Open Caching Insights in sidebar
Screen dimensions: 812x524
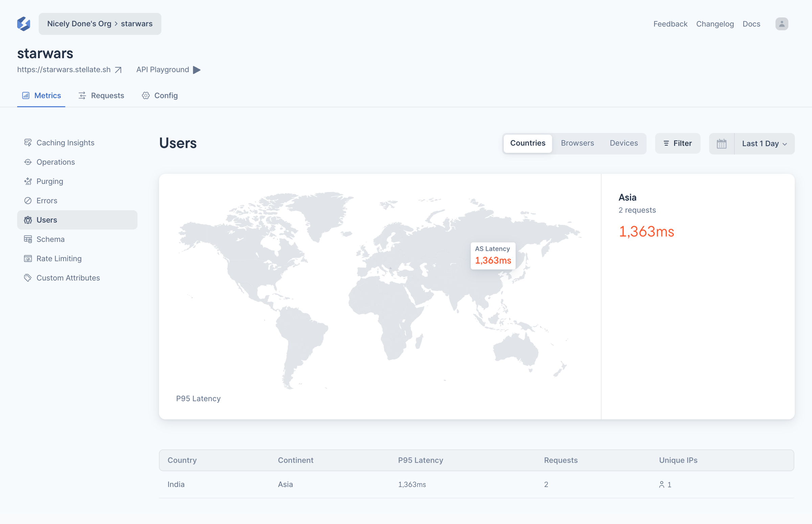coord(77,143)
